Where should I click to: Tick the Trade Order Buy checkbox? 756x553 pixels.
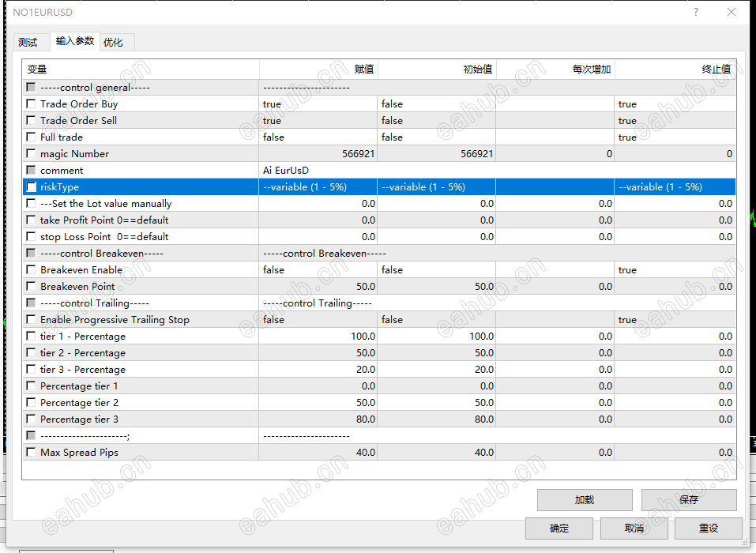coord(31,103)
